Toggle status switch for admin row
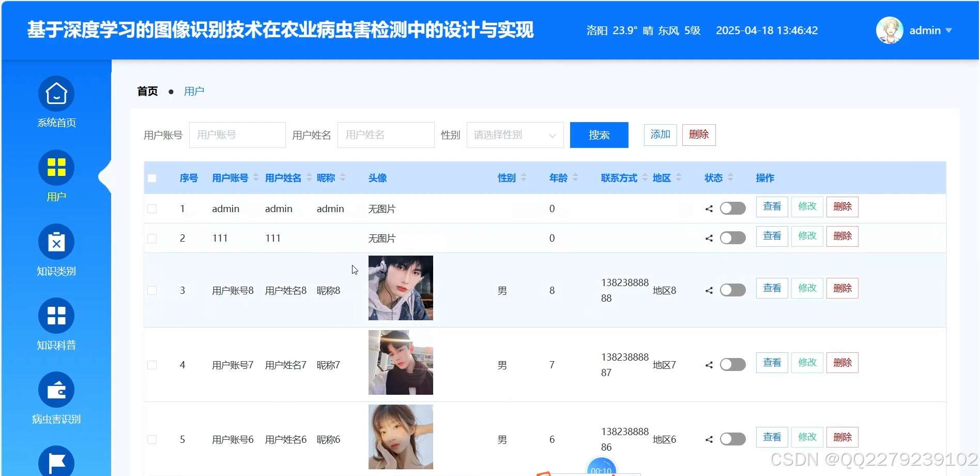This screenshot has height=476, width=980. point(733,209)
